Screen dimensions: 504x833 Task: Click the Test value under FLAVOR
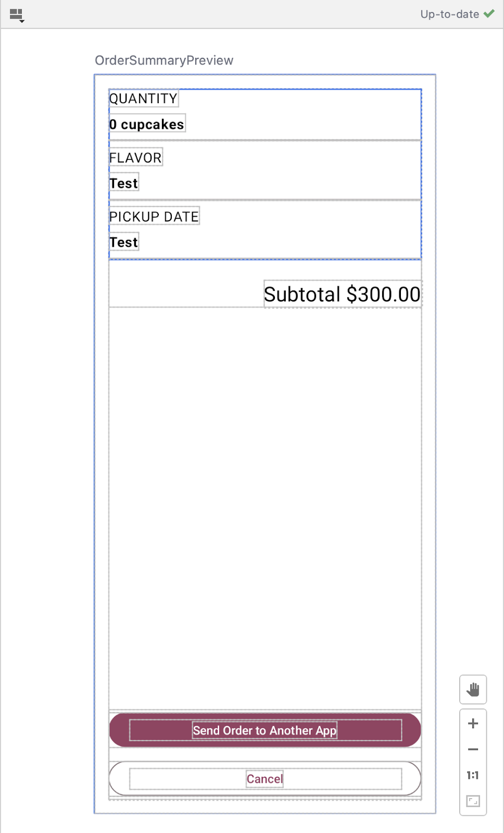pyautogui.click(x=124, y=183)
